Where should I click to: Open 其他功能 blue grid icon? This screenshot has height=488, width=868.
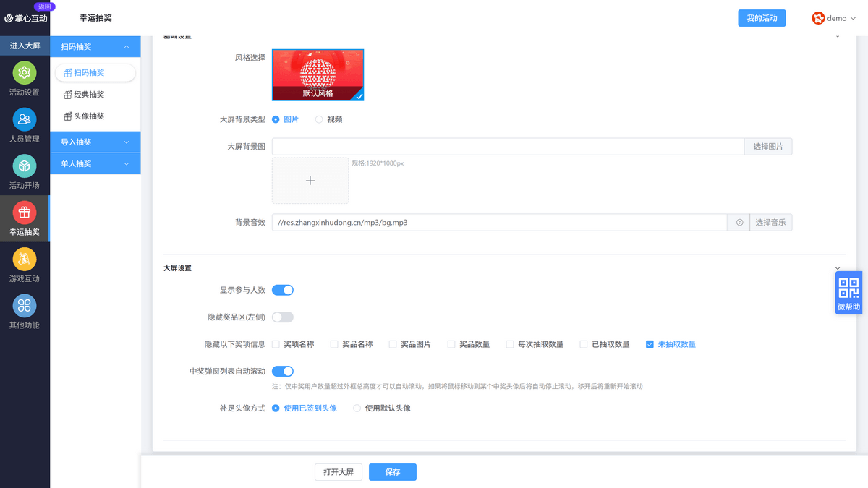pos(25,306)
